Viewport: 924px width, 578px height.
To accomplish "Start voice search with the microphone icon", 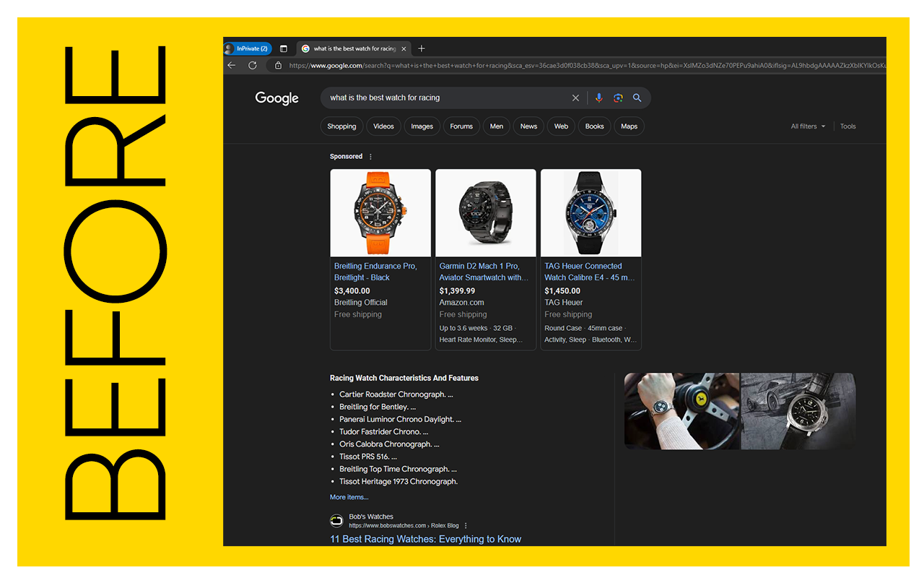I will (x=599, y=98).
